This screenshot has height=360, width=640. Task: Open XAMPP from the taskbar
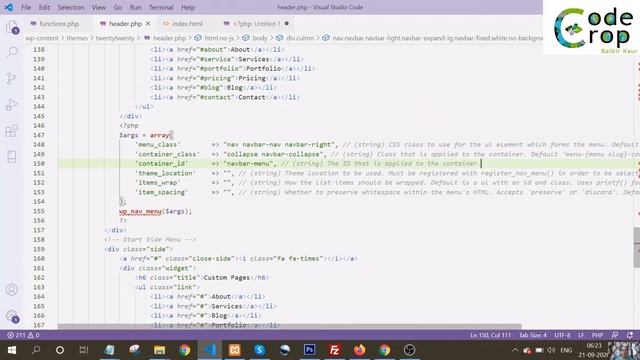click(235, 350)
